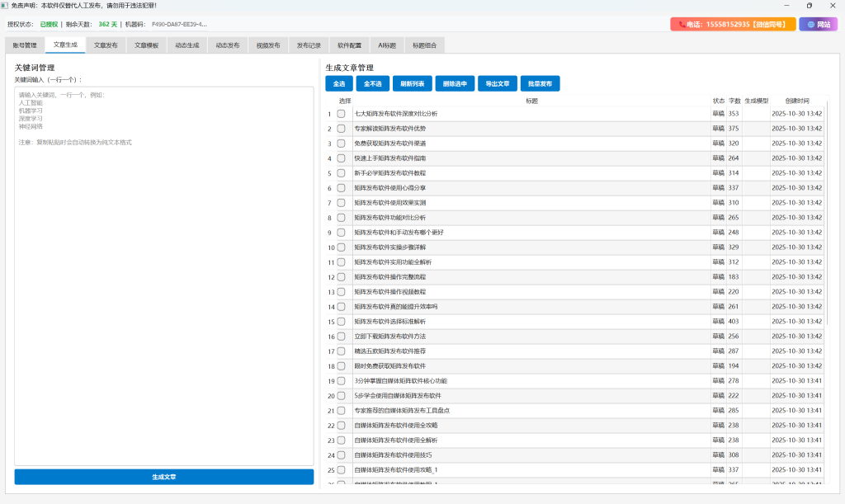845x504 pixels.
Task: Check the box for row 18 限时免费获取矩阵发布软件
Action: tap(341, 366)
